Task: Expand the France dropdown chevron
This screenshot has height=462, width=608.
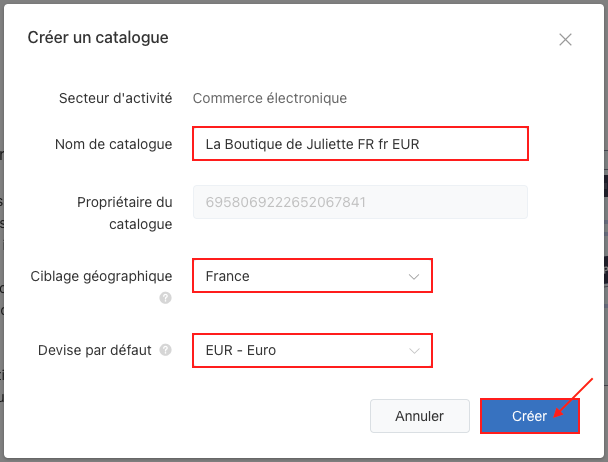Action: 414,277
